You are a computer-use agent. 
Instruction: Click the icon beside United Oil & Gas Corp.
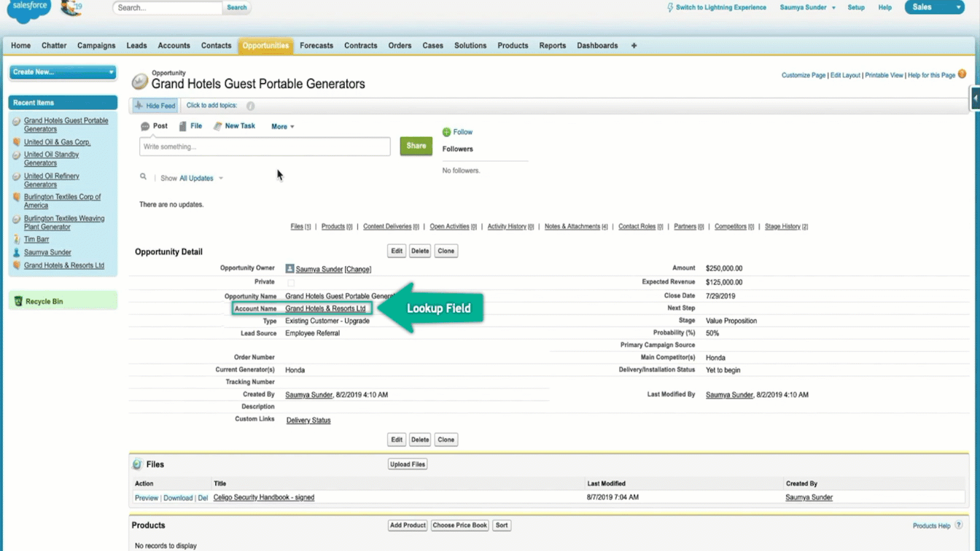pyautogui.click(x=17, y=142)
